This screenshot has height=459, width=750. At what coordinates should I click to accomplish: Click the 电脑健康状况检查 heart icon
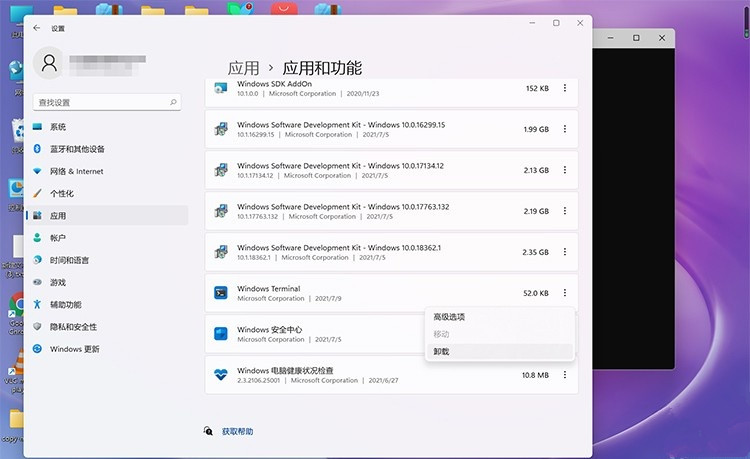pyautogui.click(x=221, y=375)
